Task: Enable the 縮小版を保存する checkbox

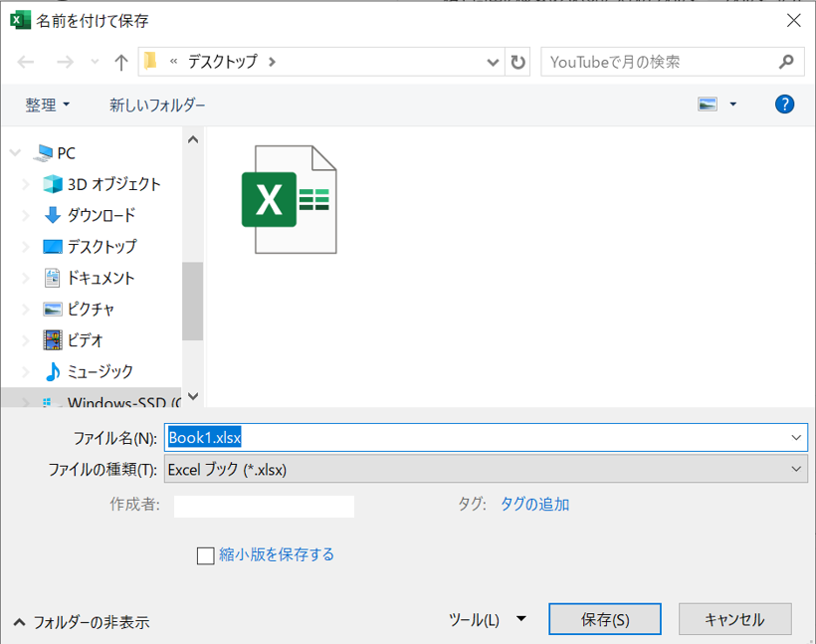Action: [x=206, y=555]
